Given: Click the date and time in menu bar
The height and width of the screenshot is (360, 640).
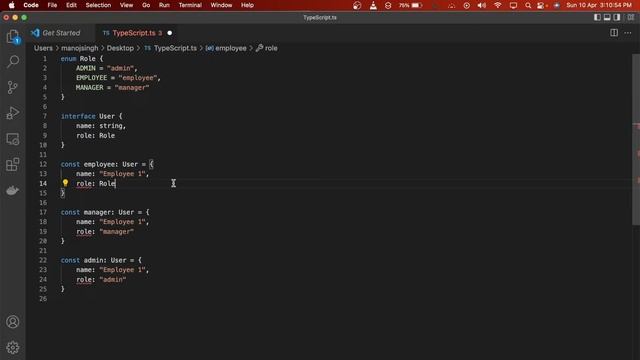Looking at the screenshot, I should (x=599, y=5).
